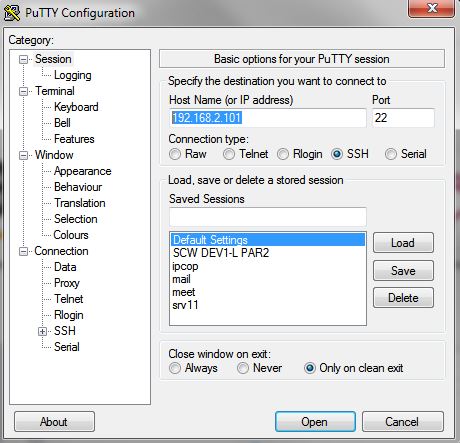Viewport: 460px width, 443px height.
Task: Open the Proxy category
Action: click(x=67, y=283)
